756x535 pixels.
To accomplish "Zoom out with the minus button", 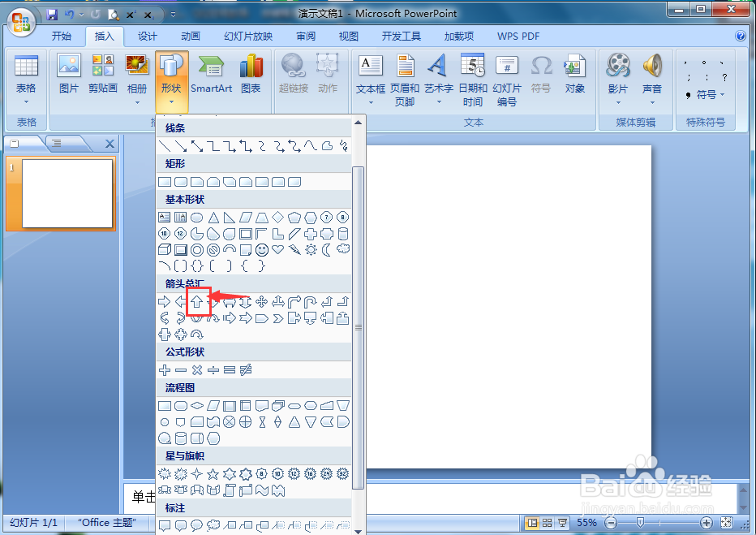I will 611,523.
